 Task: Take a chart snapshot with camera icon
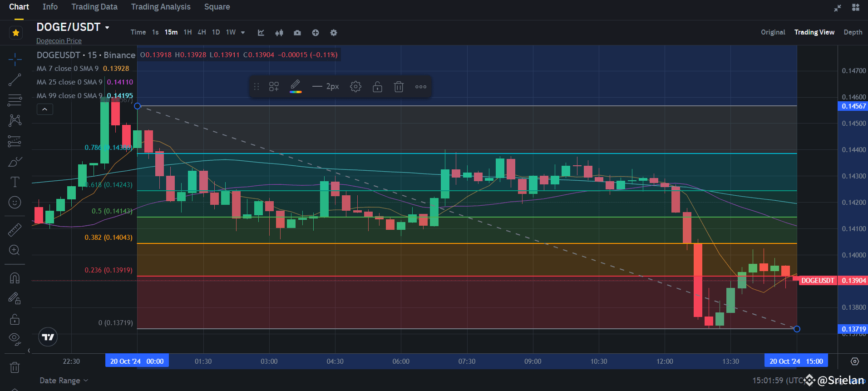click(297, 33)
